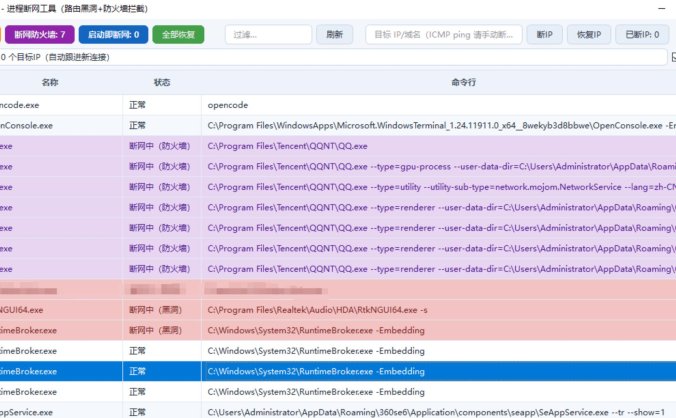Select the nConsole.exe name cell
This screenshot has height=418, width=676.
click(x=61, y=126)
